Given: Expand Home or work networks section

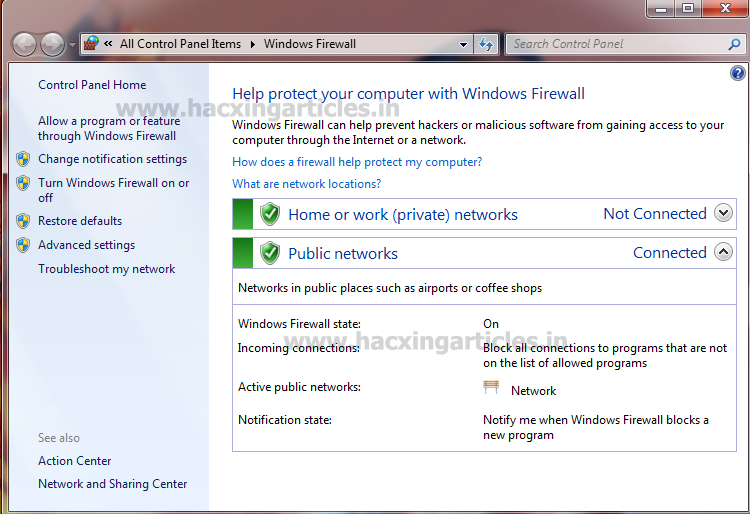Looking at the screenshot, I should pyautogui.click(x=723, y=213).
